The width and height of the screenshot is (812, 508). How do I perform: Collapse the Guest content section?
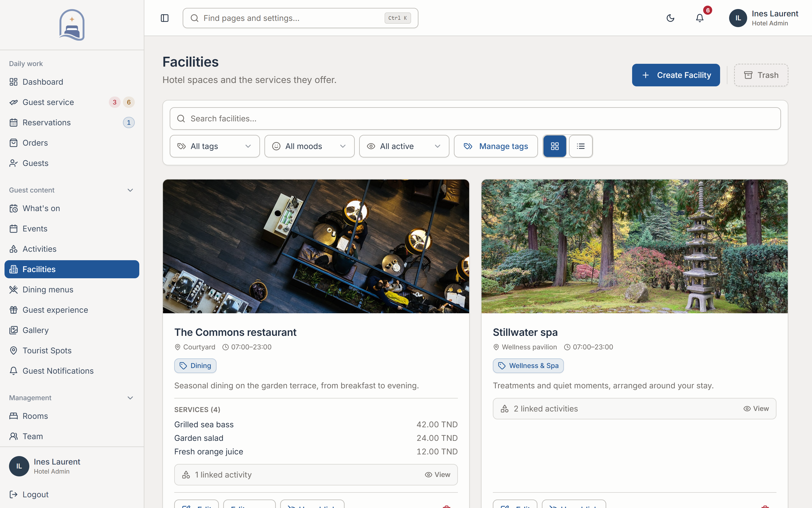pyautogui.click(x=130, y=190)
